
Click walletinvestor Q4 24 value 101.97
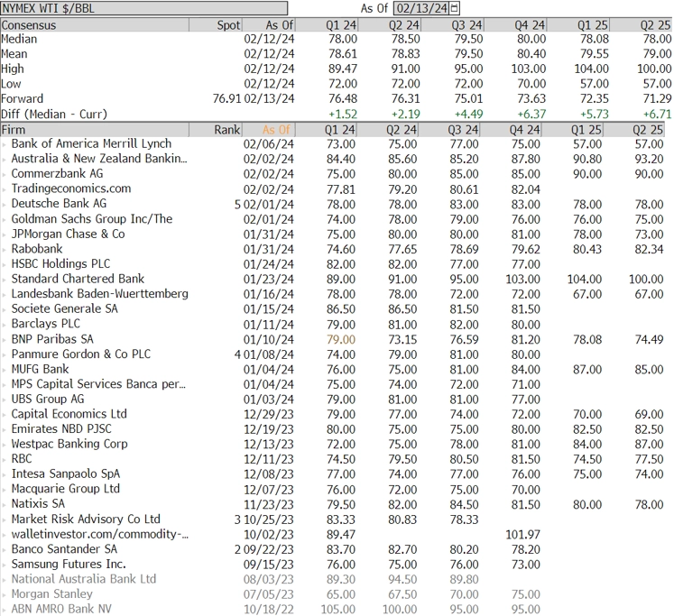pyautogui.click(x=523, y=535)
